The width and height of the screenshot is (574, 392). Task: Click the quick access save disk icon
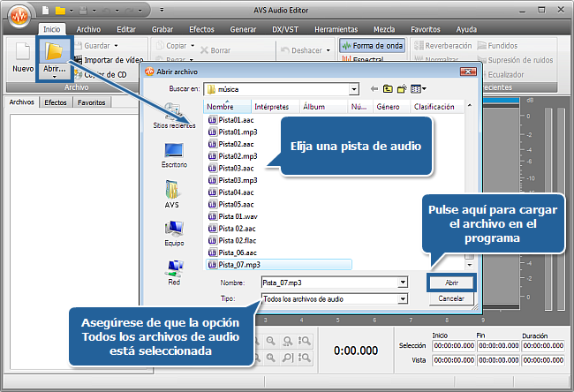pyautogui.click(x=84, y=11)
